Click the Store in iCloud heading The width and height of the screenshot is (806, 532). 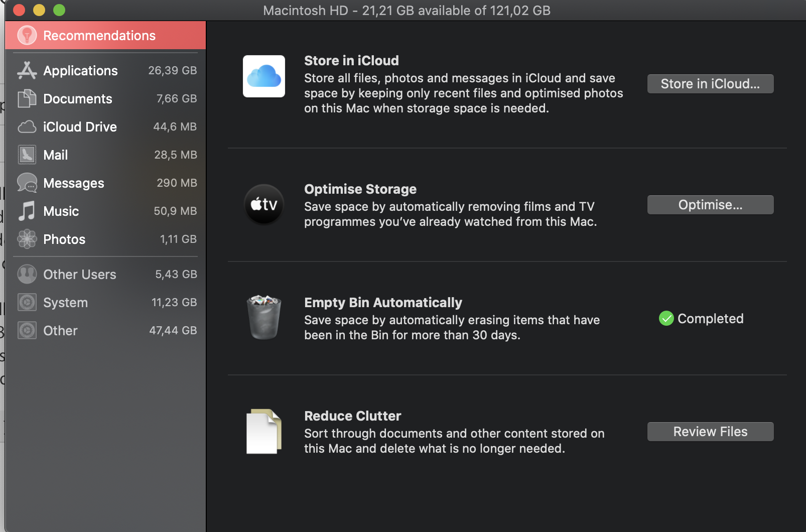point(351,61)
